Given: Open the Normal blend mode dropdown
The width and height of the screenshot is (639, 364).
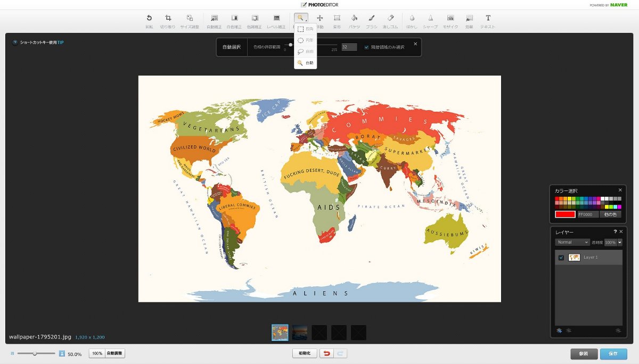Looking at the screenshot, I should click(x=572, y=242).
